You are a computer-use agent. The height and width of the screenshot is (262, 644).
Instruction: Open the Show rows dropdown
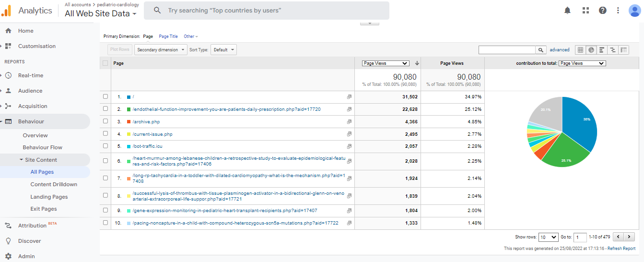tap(548, 237)
